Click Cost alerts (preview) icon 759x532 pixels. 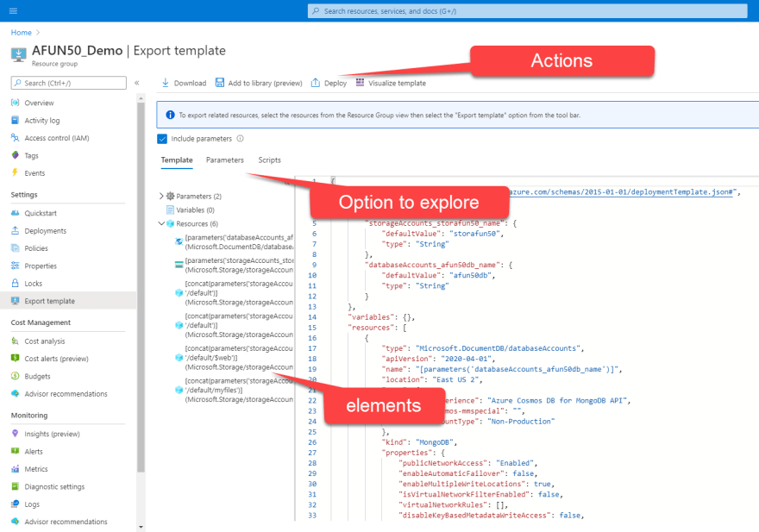coord(15,358)
